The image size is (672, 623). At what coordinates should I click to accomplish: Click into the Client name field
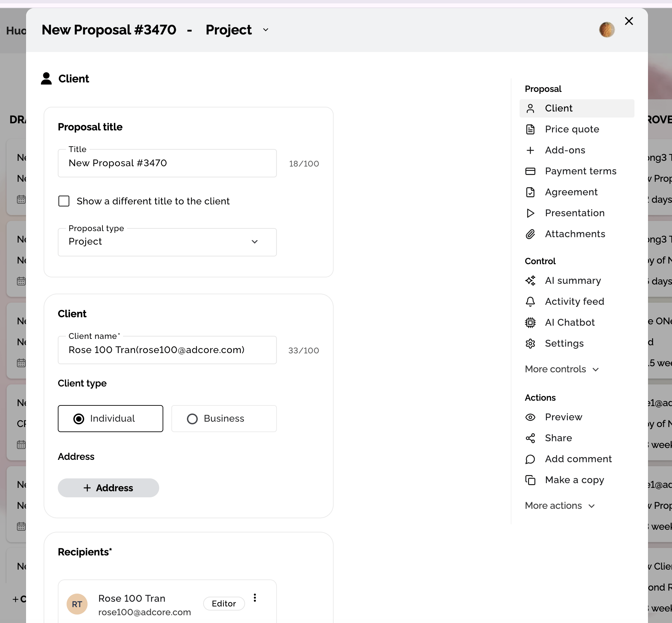[167, 350]
